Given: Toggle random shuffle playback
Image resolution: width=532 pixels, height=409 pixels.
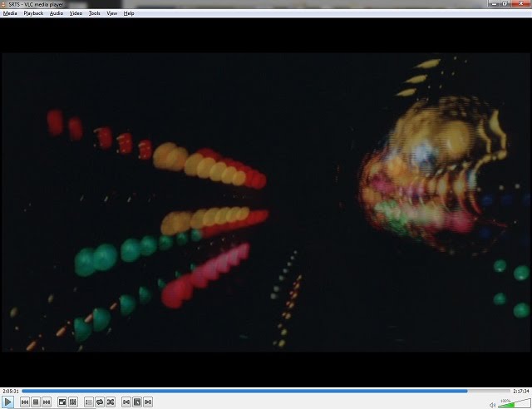Looking at the screenshot, I should (x=111, y=402).
